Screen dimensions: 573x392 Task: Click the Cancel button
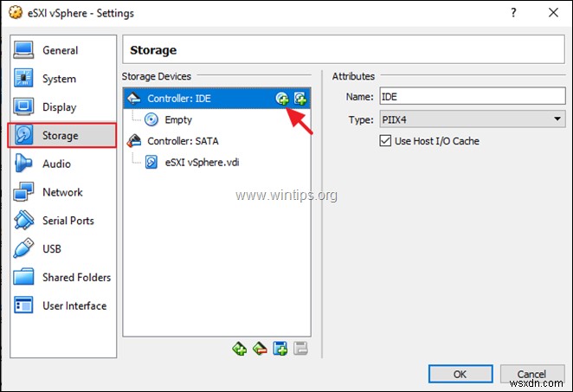532,374
